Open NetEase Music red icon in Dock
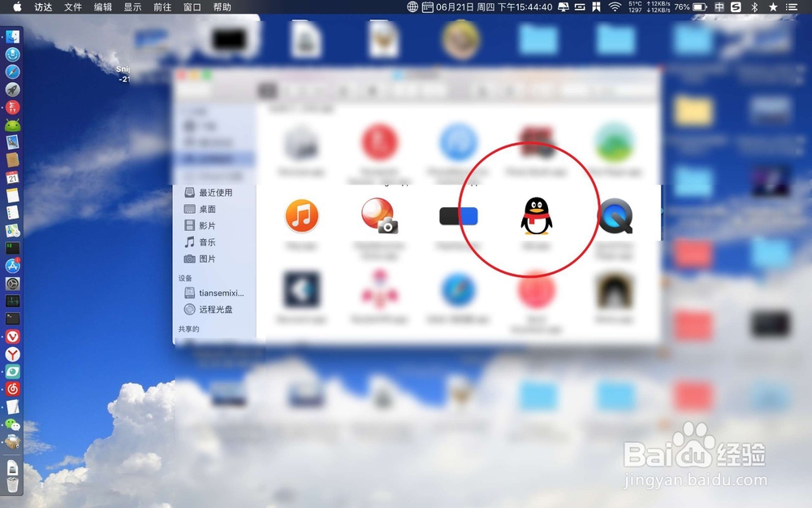The height and width of the screenshot is (508, 812). [12, 389]
